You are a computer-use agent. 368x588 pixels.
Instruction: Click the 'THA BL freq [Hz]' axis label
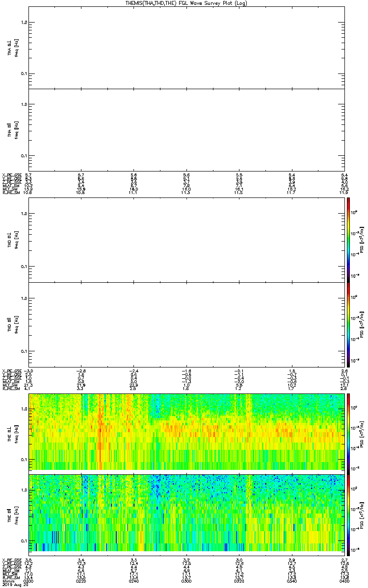click(13, 48)
